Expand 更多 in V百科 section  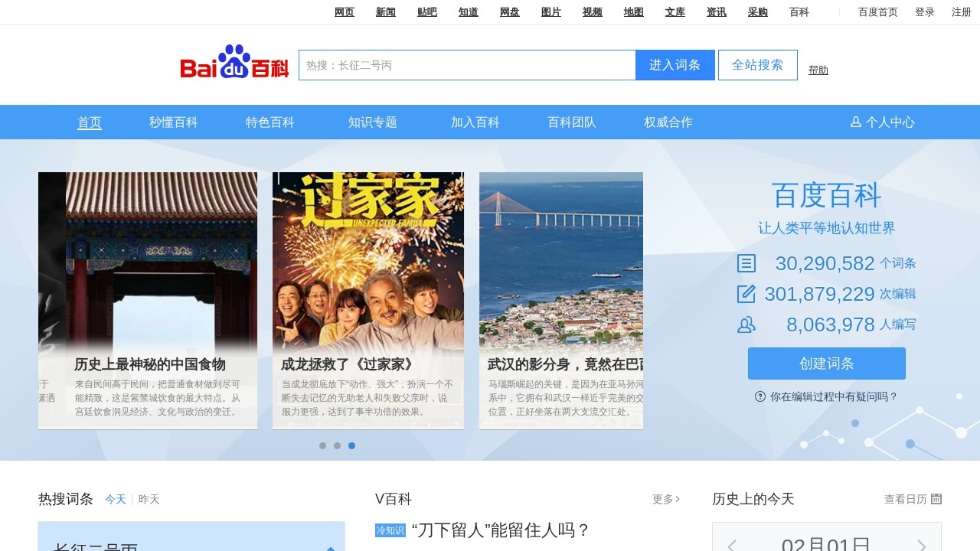pyautogui.click(x=665, y=499)
